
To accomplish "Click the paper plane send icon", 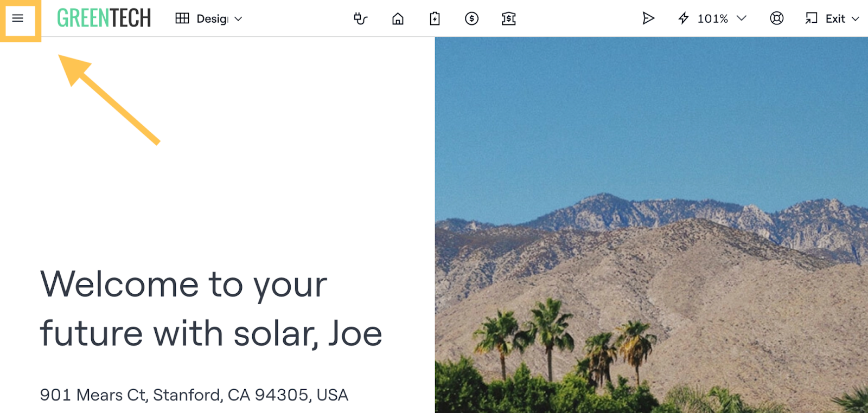I will [x=648, y=19].
